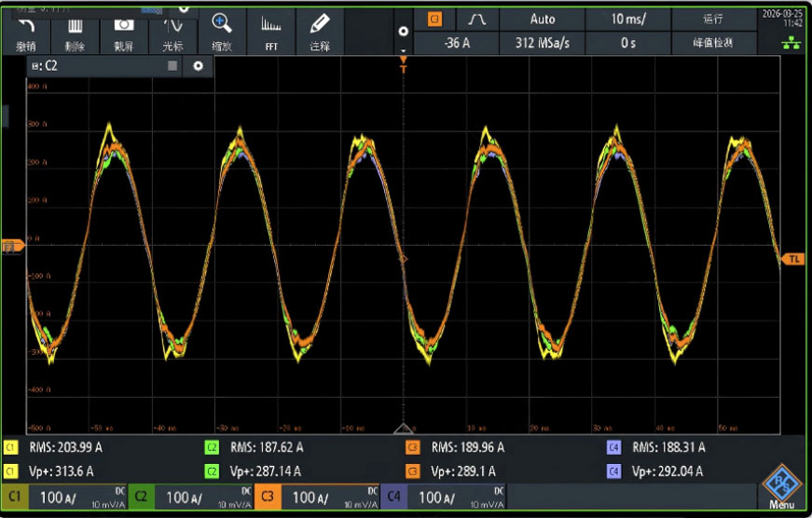Select the C2 RMS measurement badge
This screenshot has height=518, width=812.
212,447
